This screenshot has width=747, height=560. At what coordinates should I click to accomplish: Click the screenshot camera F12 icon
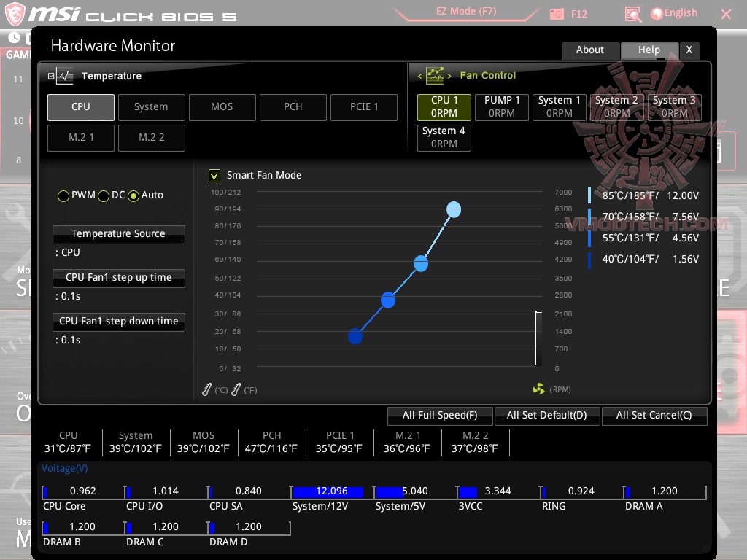[x=557, y=14]
